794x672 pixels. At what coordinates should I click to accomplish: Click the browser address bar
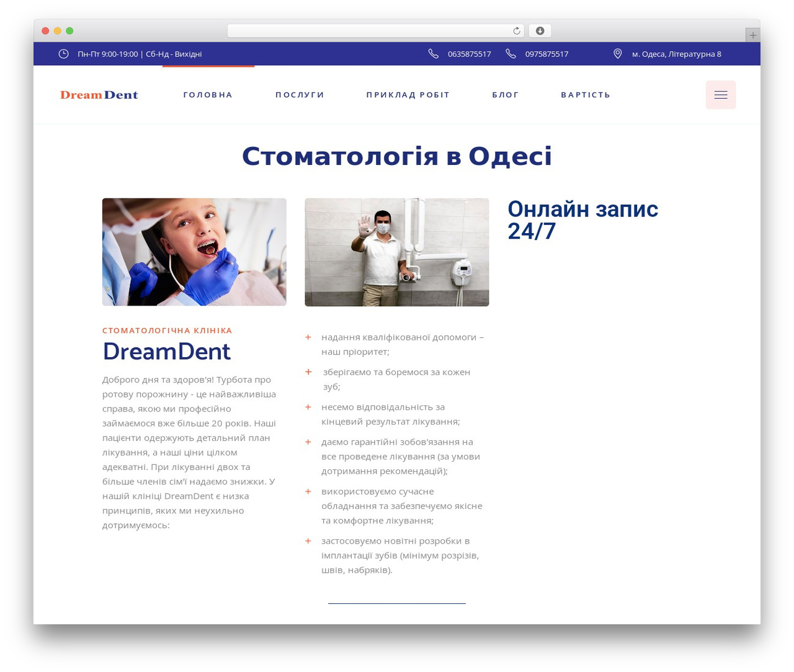coord(375,31)
